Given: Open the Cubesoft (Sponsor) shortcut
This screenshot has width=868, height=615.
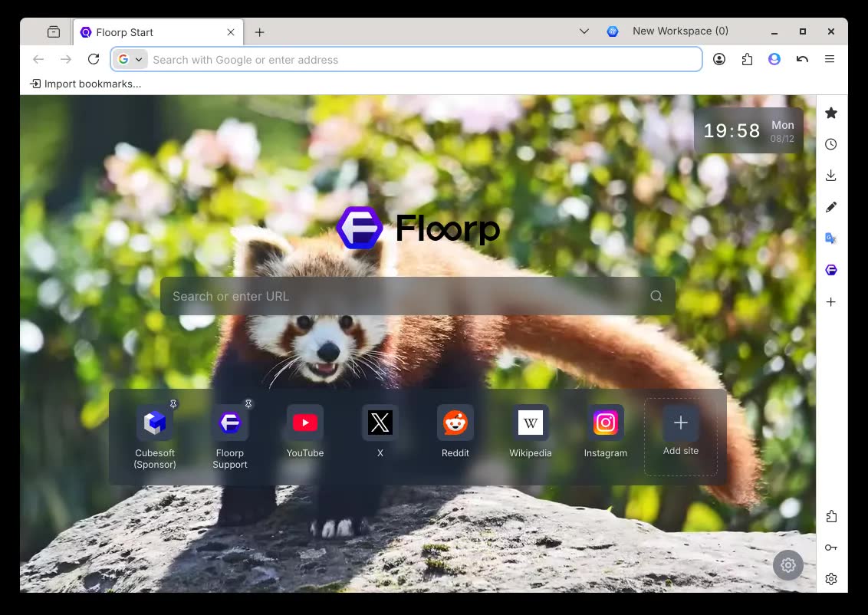Looking at the screenshot, I should pyautogui.click(x=155, y=437).
